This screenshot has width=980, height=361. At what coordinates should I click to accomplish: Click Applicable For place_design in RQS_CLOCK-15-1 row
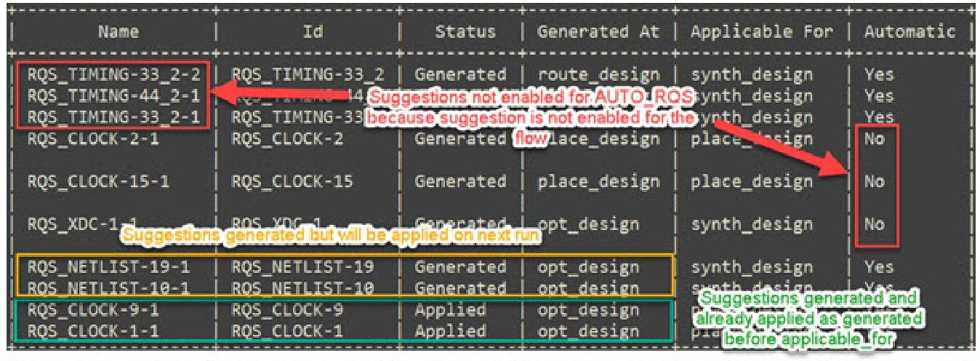coord(752,180)
